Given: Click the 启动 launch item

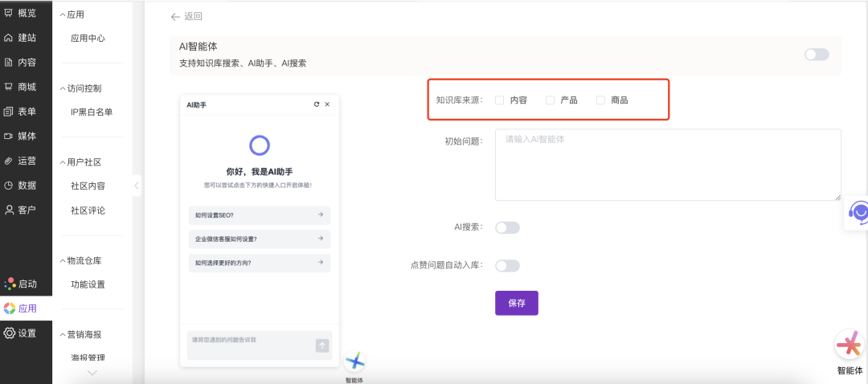Looking at the screenshot, I should (x=20, y=284).
